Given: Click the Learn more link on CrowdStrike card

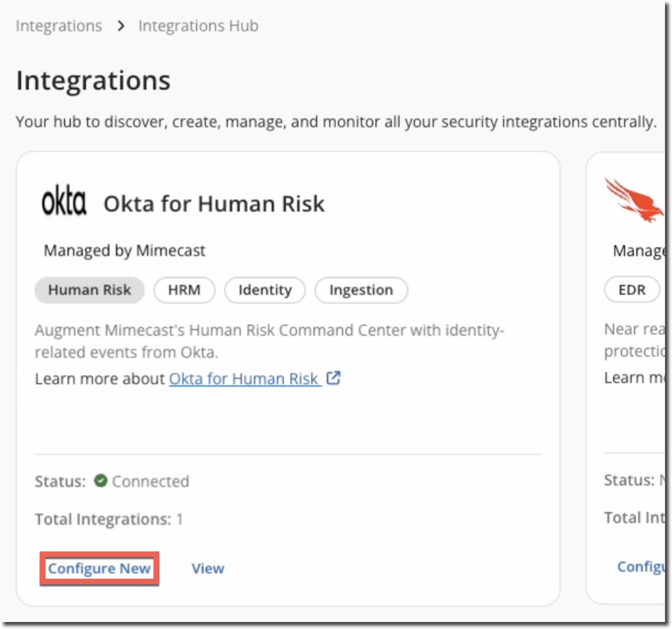Looking at the screenshot, I should click(x=636, y=377).
